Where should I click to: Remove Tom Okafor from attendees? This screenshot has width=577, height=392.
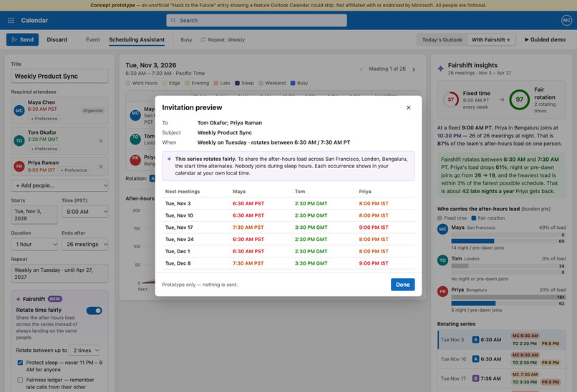(x=100, y=141)
